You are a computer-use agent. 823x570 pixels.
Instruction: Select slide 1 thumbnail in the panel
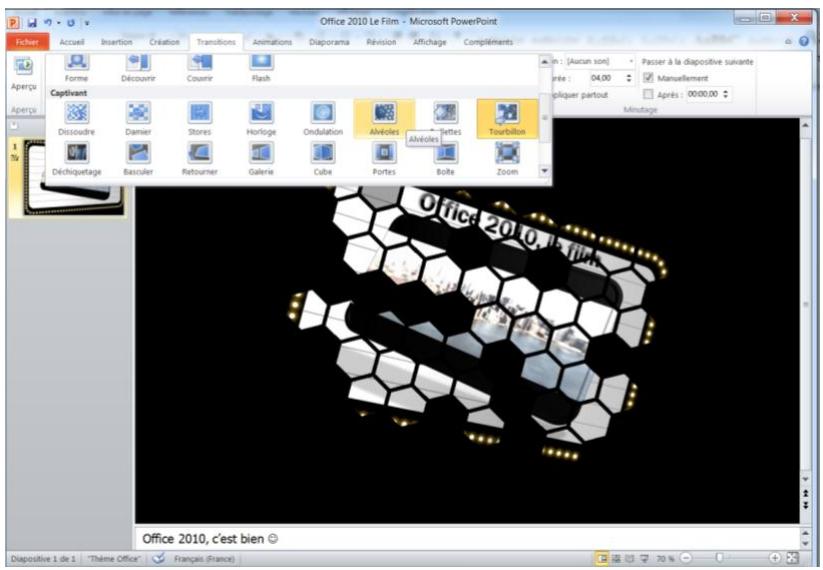click(x=72, y=178)
